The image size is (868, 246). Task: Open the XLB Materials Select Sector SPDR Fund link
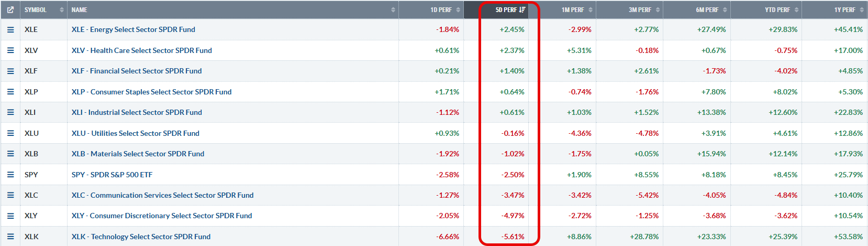138,154
